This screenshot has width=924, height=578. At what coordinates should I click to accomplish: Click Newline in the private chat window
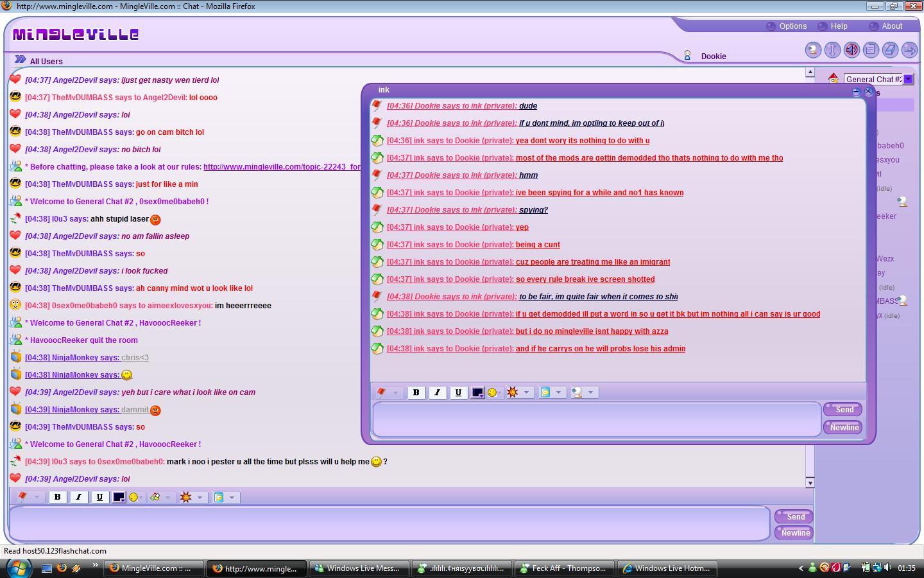[843, 427]
